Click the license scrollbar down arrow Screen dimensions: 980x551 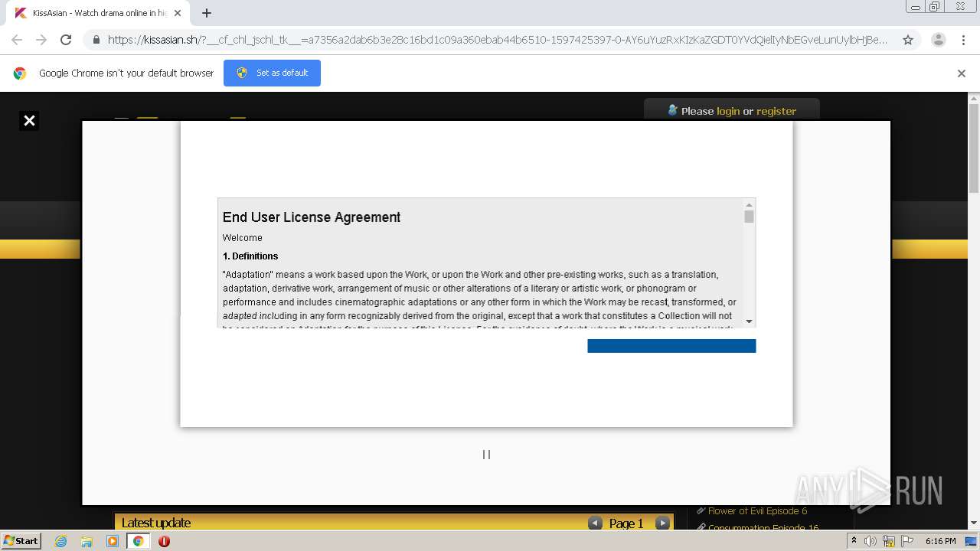click(x=749, y=321)
